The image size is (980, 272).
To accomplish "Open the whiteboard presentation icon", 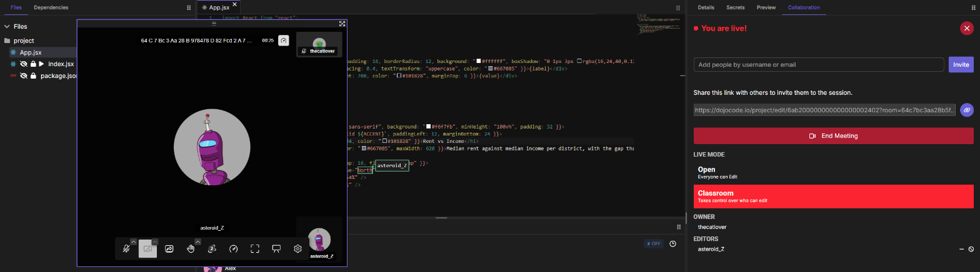I will pos(276,248).
